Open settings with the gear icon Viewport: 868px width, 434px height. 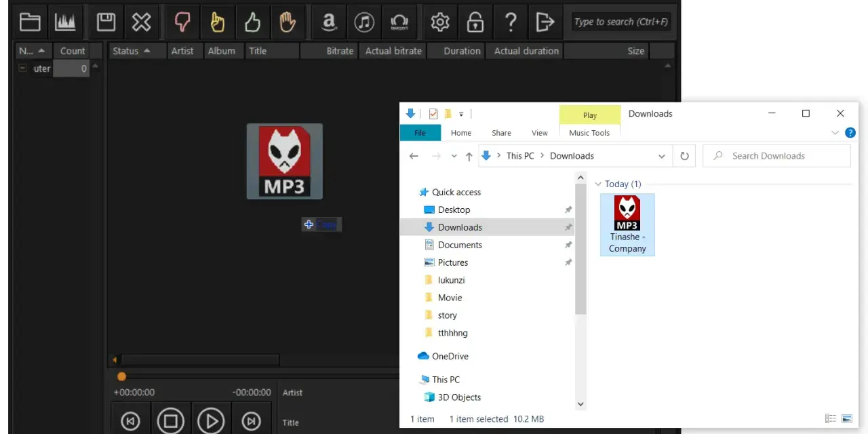coord(440,22)
